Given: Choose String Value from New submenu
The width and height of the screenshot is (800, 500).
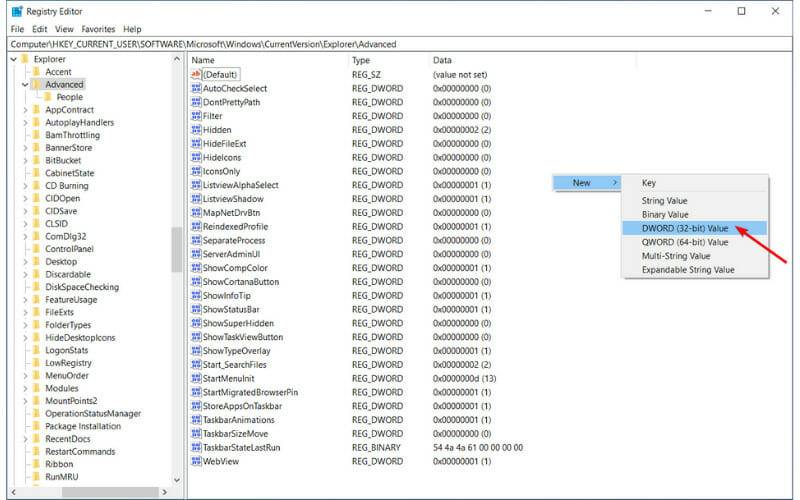Looking at the screenshot, I should [x=694, y=201].
